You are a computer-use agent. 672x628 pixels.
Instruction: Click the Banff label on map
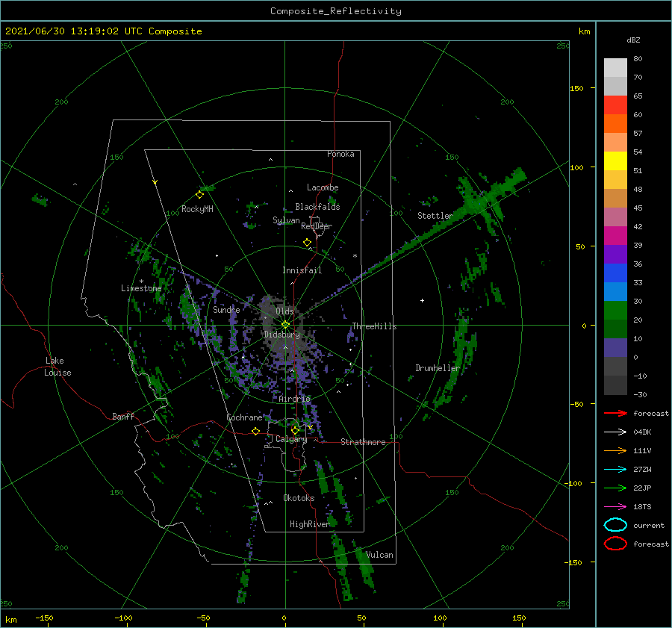pyautogui.click(x=123, y=416)
